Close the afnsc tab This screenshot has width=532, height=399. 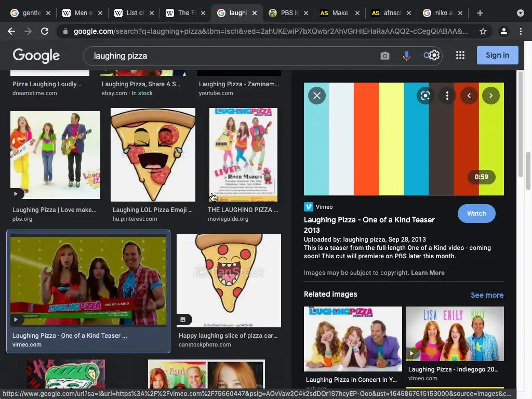point(408,13)
